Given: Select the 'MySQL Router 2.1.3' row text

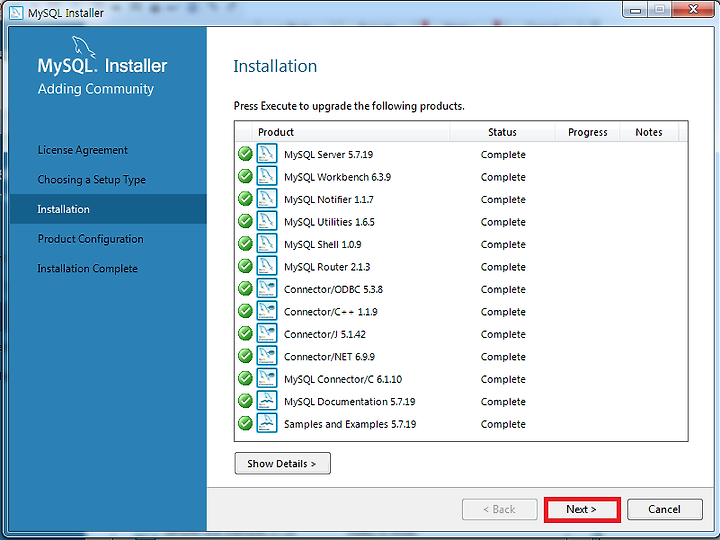Looking at the screenshot, I should [x=327, y=267].
